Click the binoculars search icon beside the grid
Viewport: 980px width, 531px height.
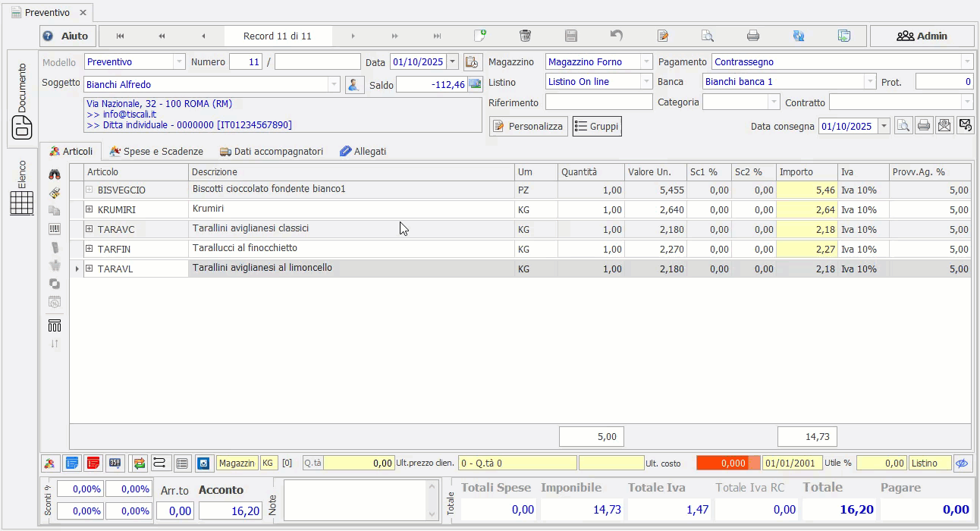[x=55, y=174]
